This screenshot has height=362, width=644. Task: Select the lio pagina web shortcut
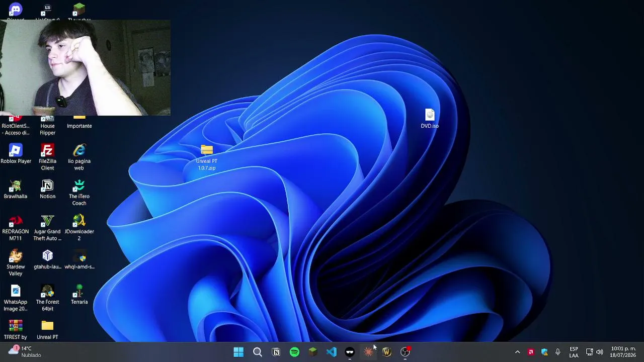[79, 157]
